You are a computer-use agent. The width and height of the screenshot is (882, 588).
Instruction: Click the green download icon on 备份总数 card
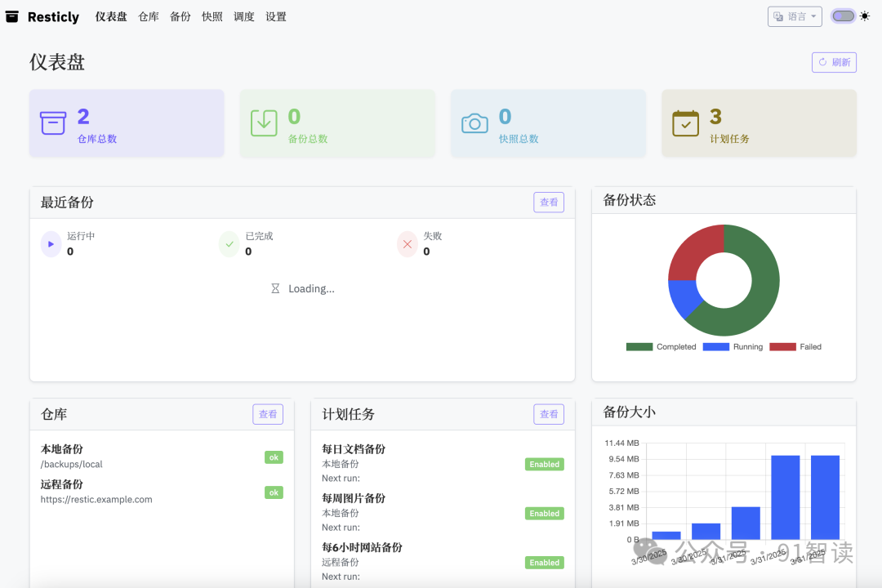coord(263,122)
